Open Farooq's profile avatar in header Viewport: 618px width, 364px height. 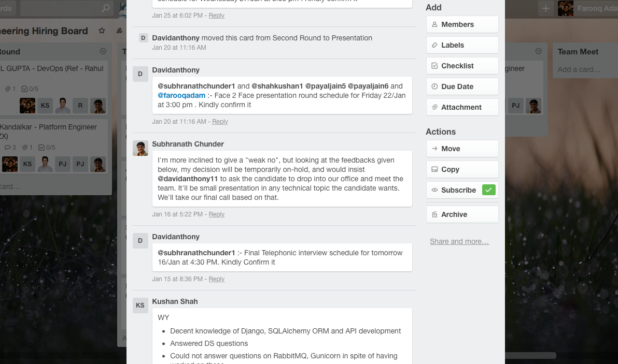point(566,8)
